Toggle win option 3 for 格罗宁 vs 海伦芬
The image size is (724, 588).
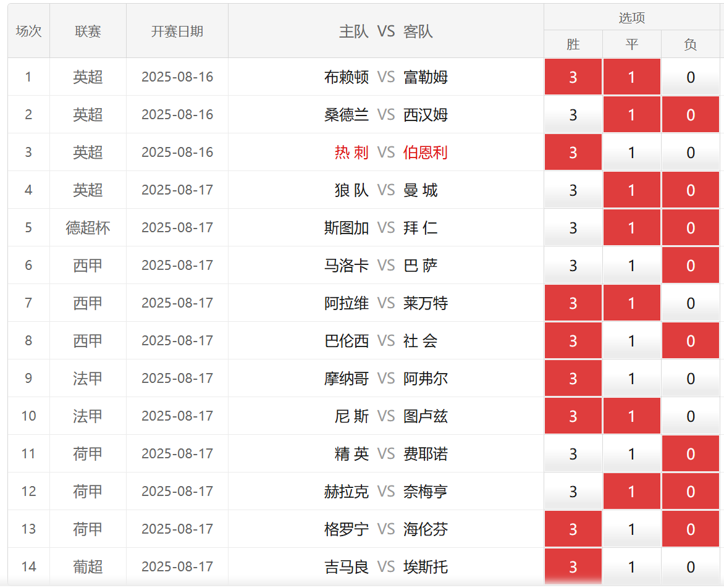coord(573,529)
